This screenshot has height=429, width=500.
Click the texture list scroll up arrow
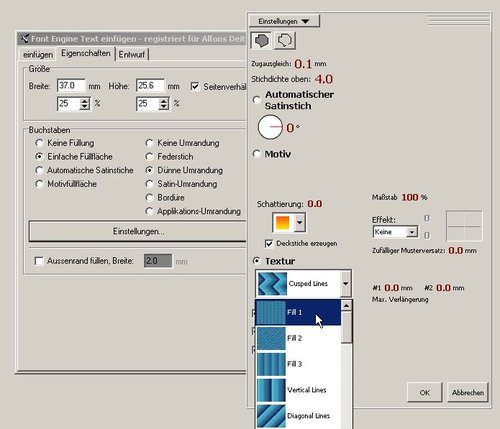pyautogui.click(x=346, y=305)
